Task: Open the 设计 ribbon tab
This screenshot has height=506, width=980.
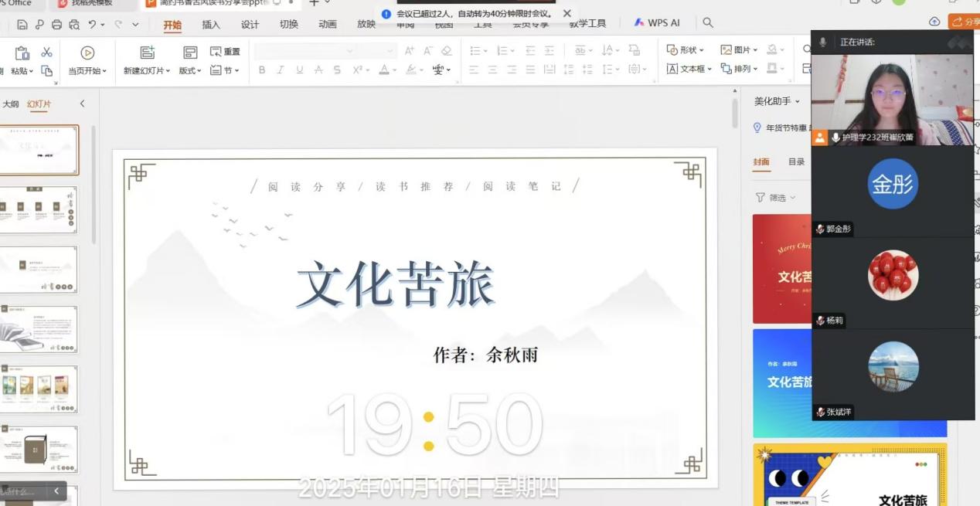Action: [250, 24]
